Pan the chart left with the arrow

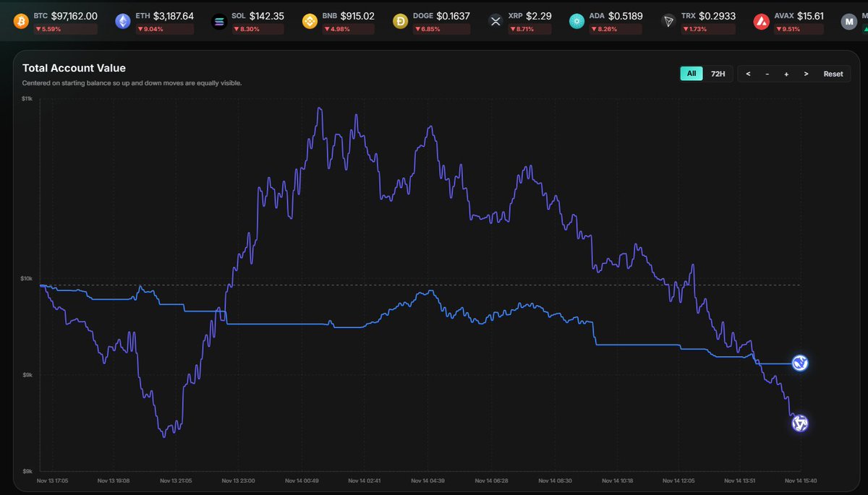pyautogui.click(x=748, y=73)
